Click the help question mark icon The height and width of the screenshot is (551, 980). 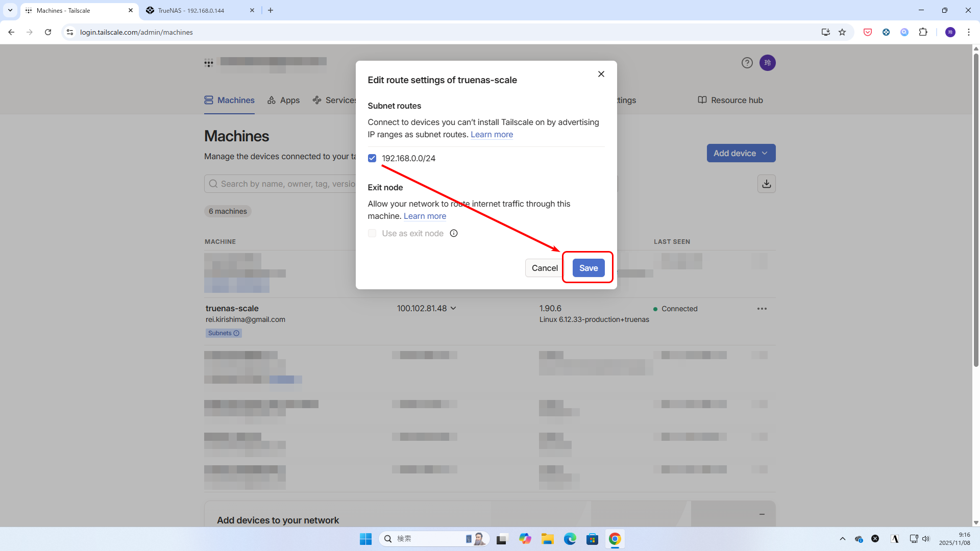[x=747, y=63]
